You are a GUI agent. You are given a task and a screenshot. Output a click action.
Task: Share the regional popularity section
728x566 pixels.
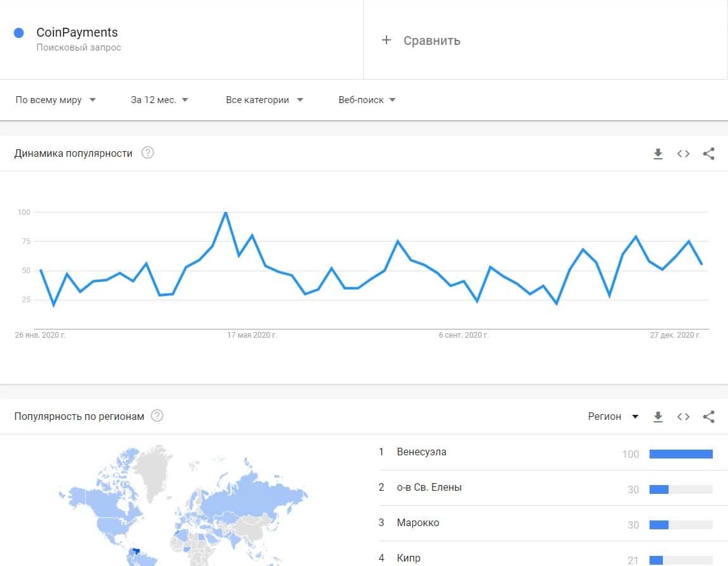pyautogui.click(x=709, y=417)
